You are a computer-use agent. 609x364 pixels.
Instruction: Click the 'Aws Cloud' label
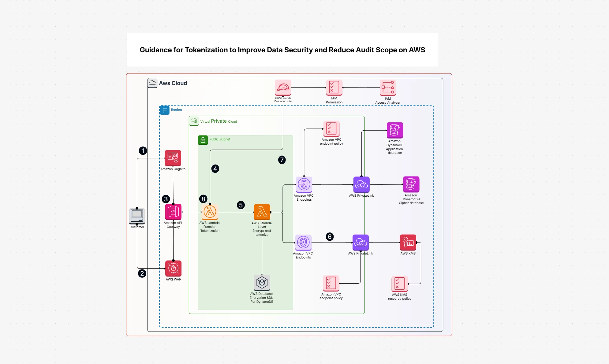point(173,83)
